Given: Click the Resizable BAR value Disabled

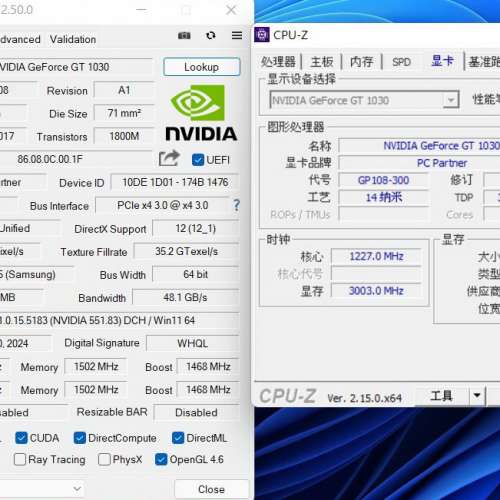Looking at the screenshot, I should 197,412.
